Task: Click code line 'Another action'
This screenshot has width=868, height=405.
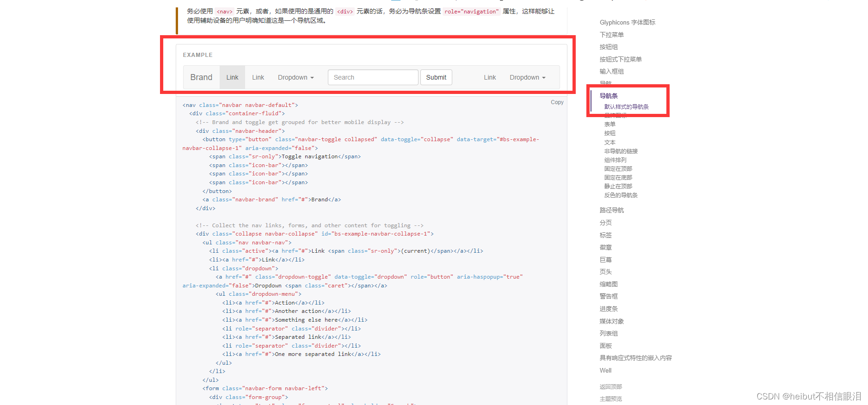Action: coord(286,311)
